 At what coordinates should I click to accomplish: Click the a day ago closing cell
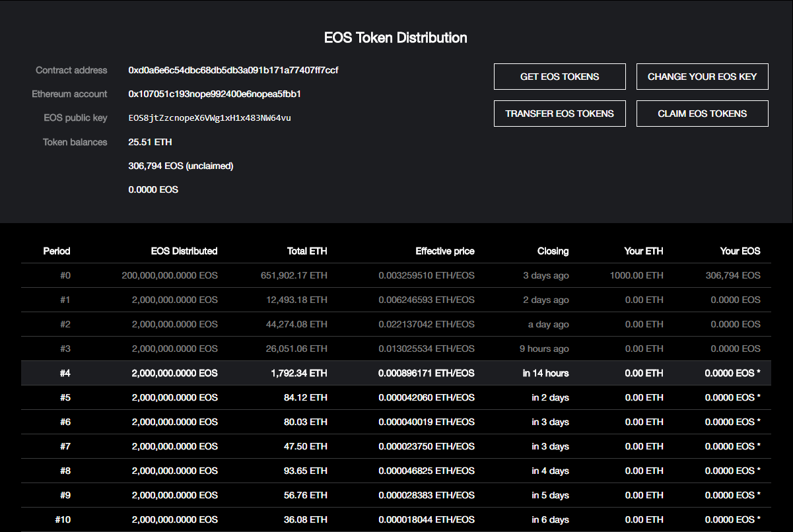(x=549, y=324)
